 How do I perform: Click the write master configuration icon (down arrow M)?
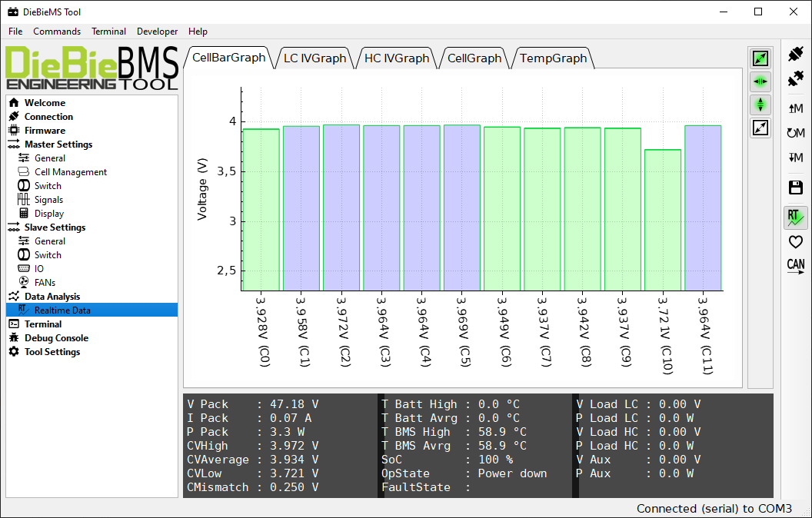[796, 158]
